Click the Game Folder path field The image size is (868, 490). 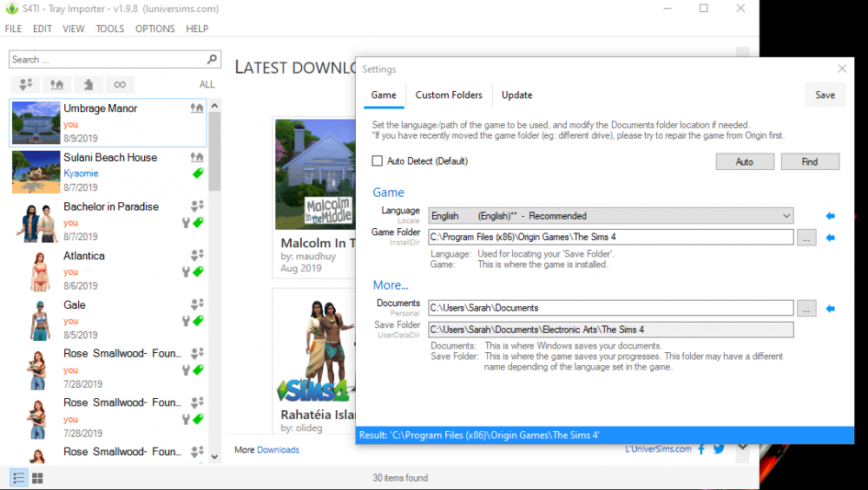pyautogui.click(x=610, y=238)
